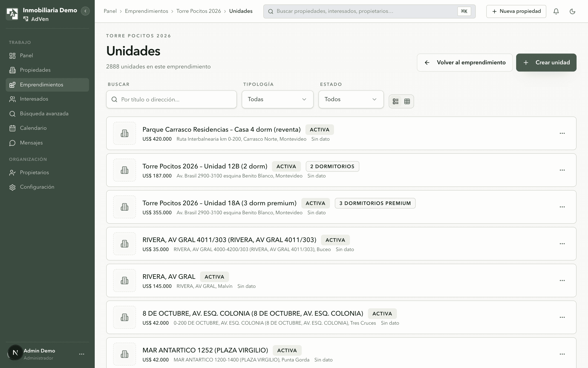Open options menu for RIVERA, AV GRAL Malvín

[x=562, y=280]
